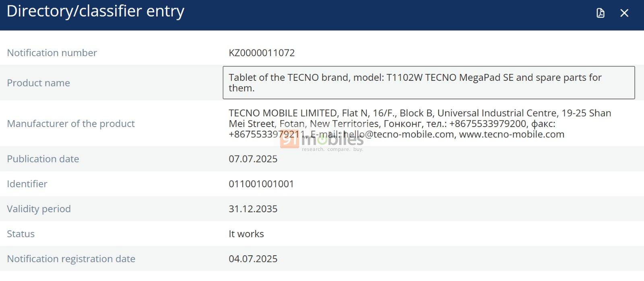The image size is (644, 281).
Task: Click the Validity period label
Action: (39, 209)
